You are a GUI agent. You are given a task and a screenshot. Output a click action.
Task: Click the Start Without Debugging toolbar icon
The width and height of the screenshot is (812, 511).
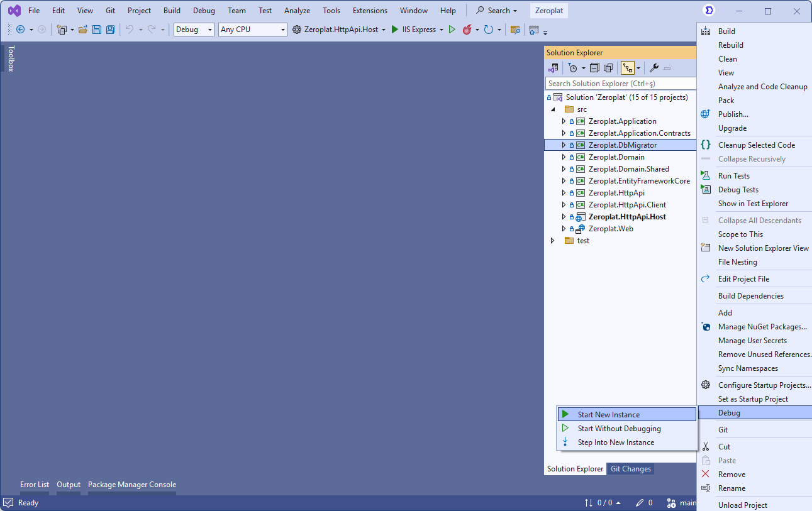pos(452,30)
